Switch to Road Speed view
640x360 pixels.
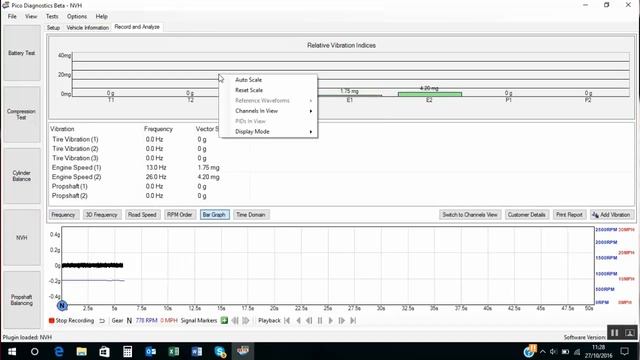pos(142,215)
